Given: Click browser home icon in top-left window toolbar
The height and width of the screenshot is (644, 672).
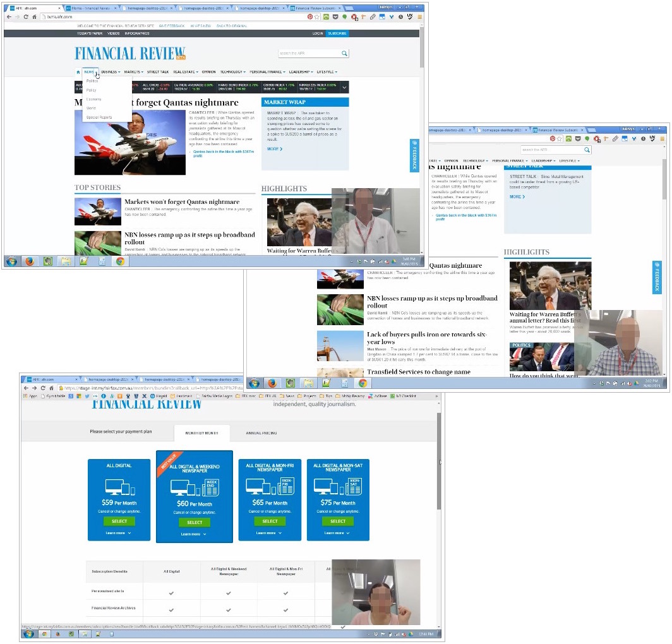Looking at the screenshot, I should 34,16.
